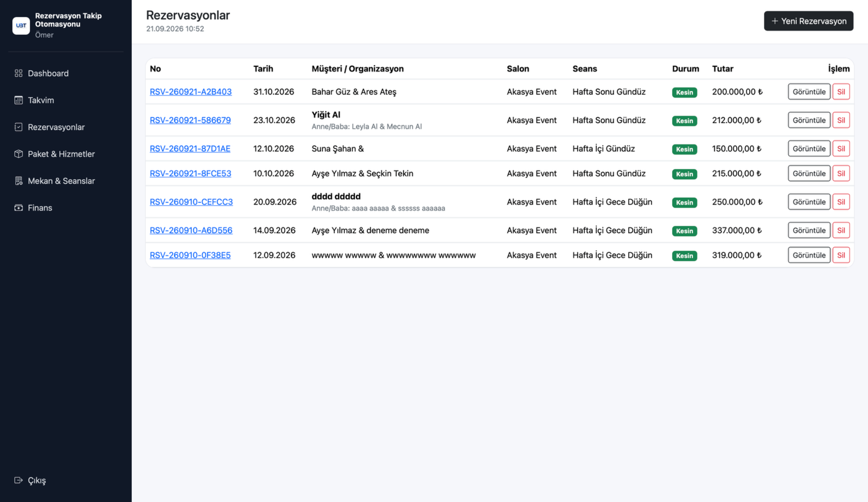Delete the dddd ddddd reservation
The height and width of the screenshot is (502, 868).
[841, 202]
